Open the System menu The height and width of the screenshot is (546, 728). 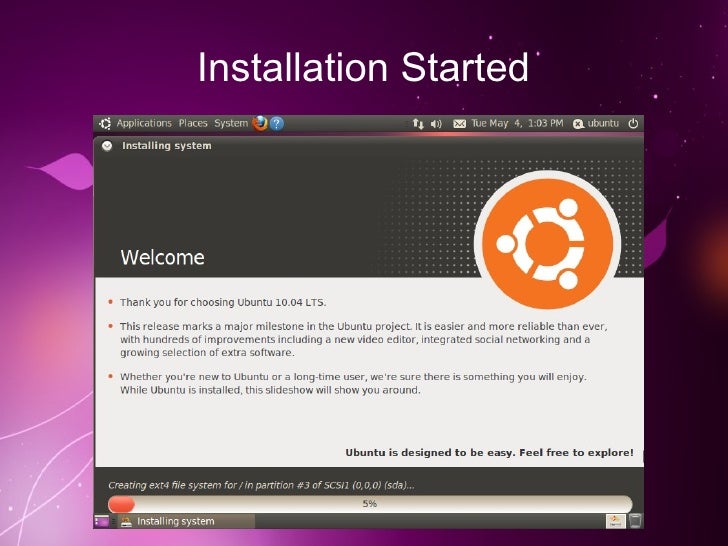[231, 124]
